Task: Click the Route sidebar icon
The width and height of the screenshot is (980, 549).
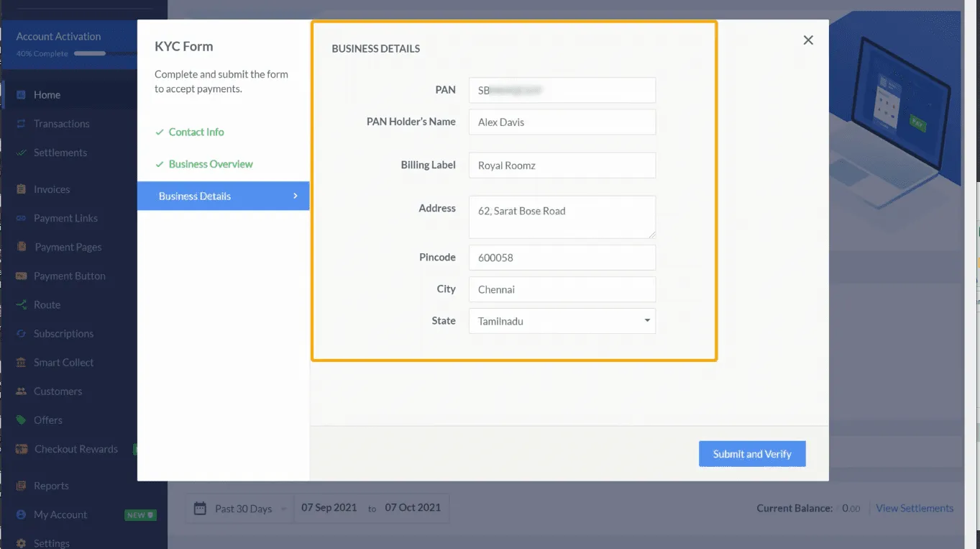Action: point(21,305)
